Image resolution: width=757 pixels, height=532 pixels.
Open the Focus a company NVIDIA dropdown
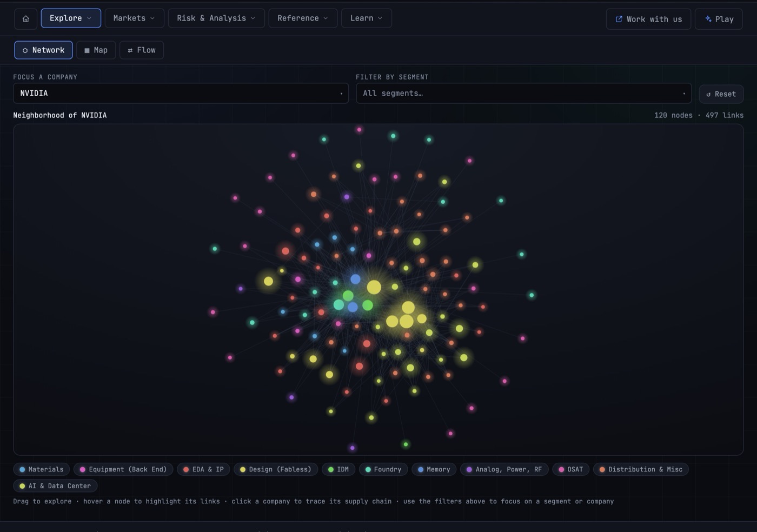(181, 94)
